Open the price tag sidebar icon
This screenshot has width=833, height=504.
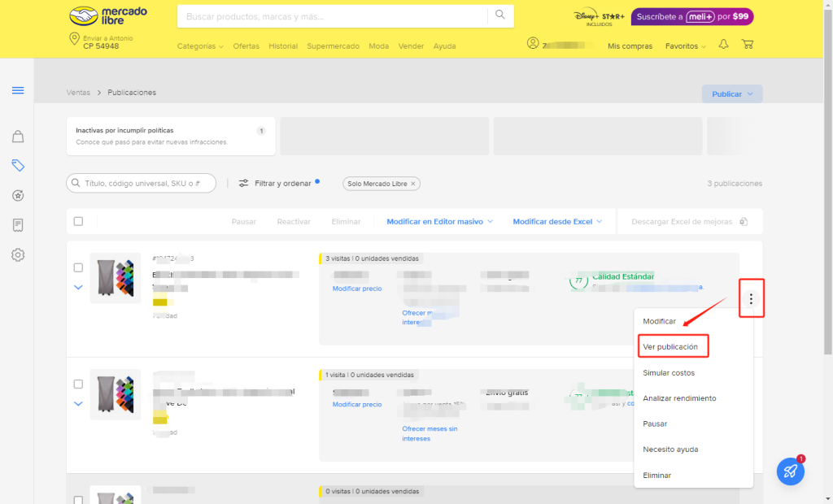tap(18, 166)
